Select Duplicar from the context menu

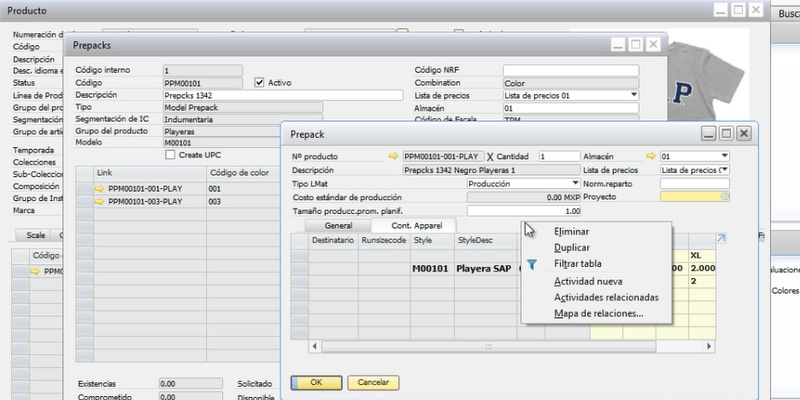click(571, 247)
